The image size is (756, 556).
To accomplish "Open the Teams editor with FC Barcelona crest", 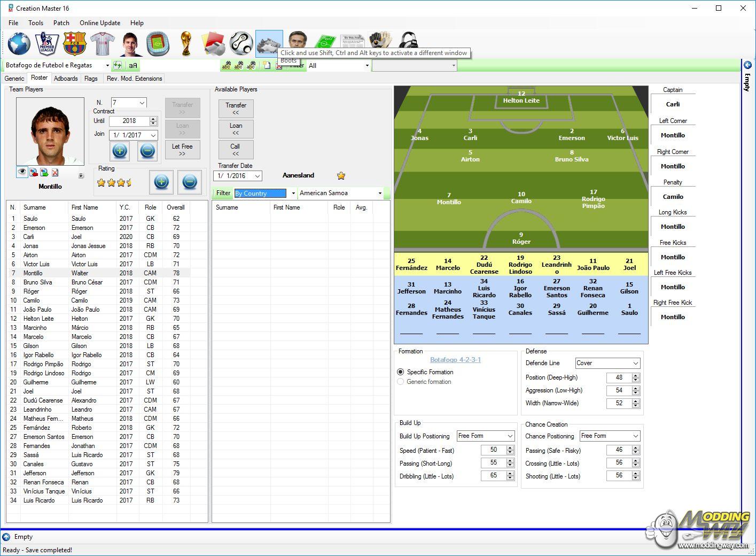I will pyautogui.click(x=74, y=44).
